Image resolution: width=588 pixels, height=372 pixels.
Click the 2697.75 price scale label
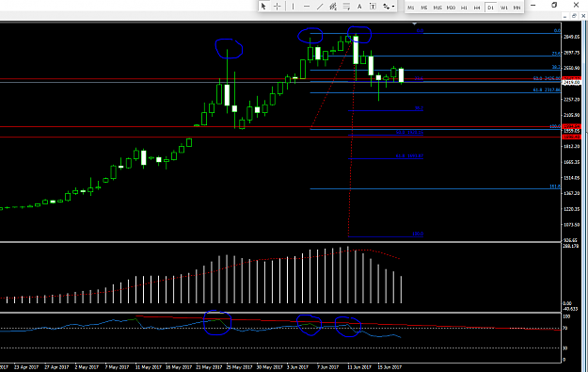571,53
